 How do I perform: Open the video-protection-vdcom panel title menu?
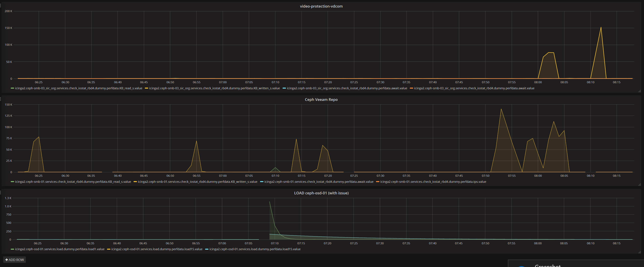(x=321, y=6)
